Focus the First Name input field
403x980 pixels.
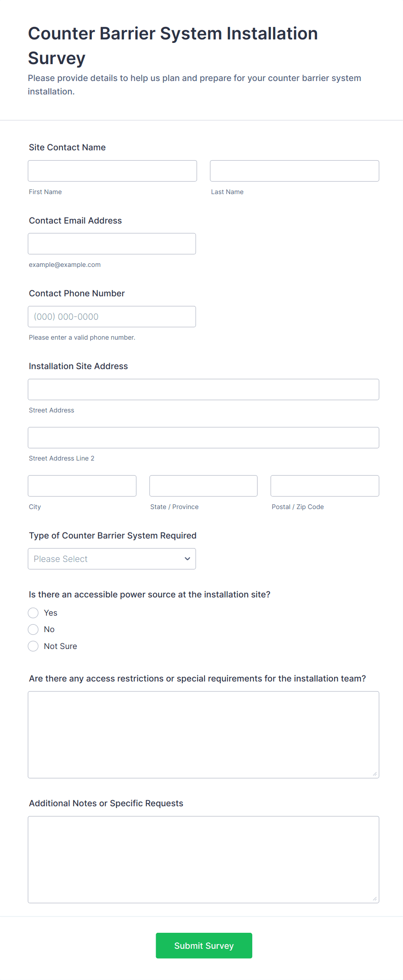(x=112, y=171)
